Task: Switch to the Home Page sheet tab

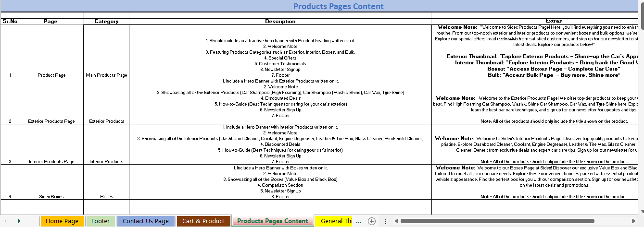Action: click(x=62, y=221)
